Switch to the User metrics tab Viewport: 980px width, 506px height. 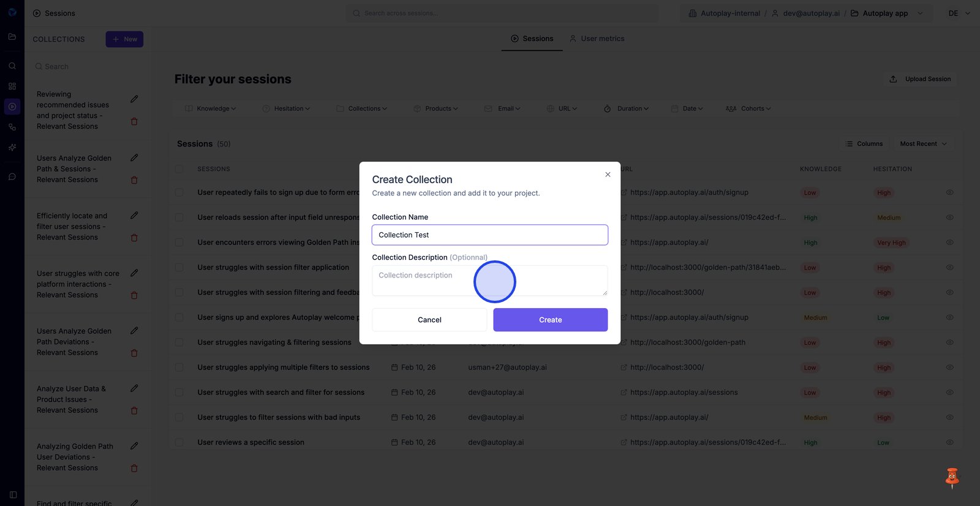597,39
